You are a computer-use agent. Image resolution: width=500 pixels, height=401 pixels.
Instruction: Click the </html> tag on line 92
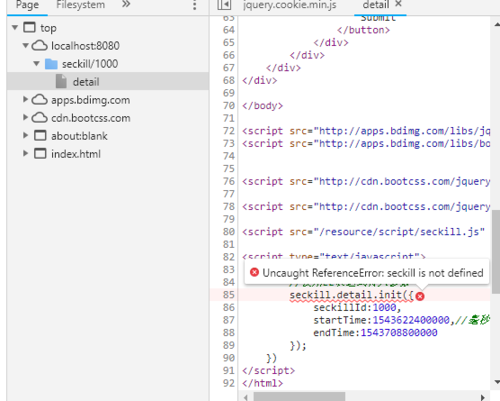click(263, 383)
